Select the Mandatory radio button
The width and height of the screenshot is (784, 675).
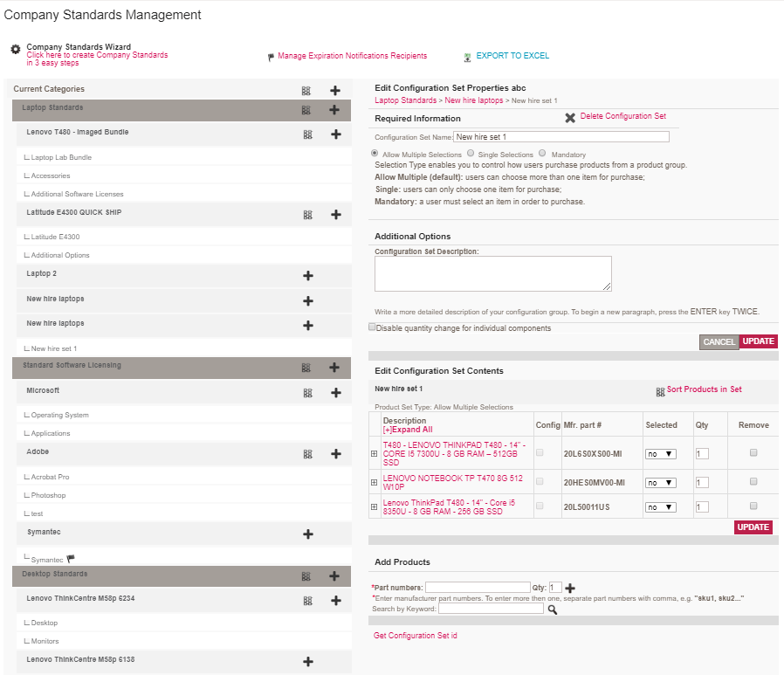(542, 154)
